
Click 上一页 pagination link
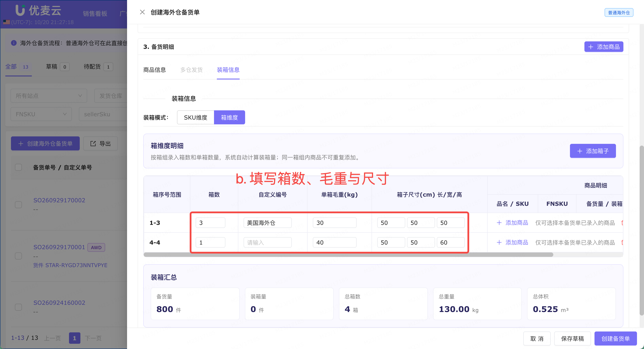click(x=52, y=338)
